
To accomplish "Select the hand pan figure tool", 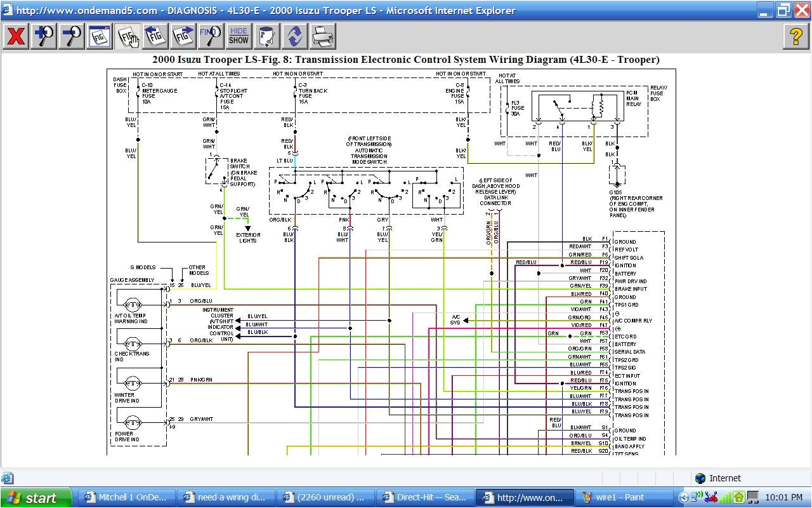I will pyautogui.click(x=128, y=36).
